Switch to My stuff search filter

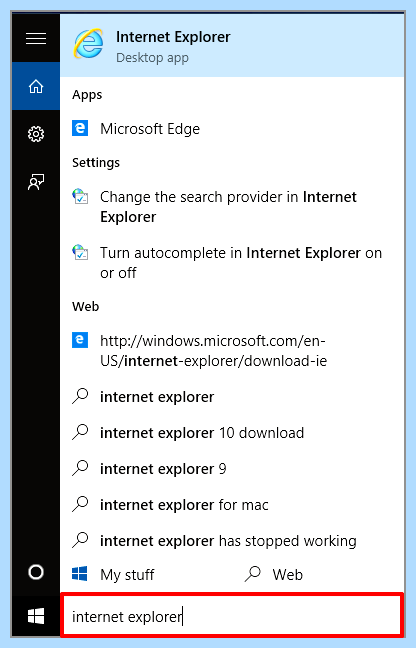[113, 574]
